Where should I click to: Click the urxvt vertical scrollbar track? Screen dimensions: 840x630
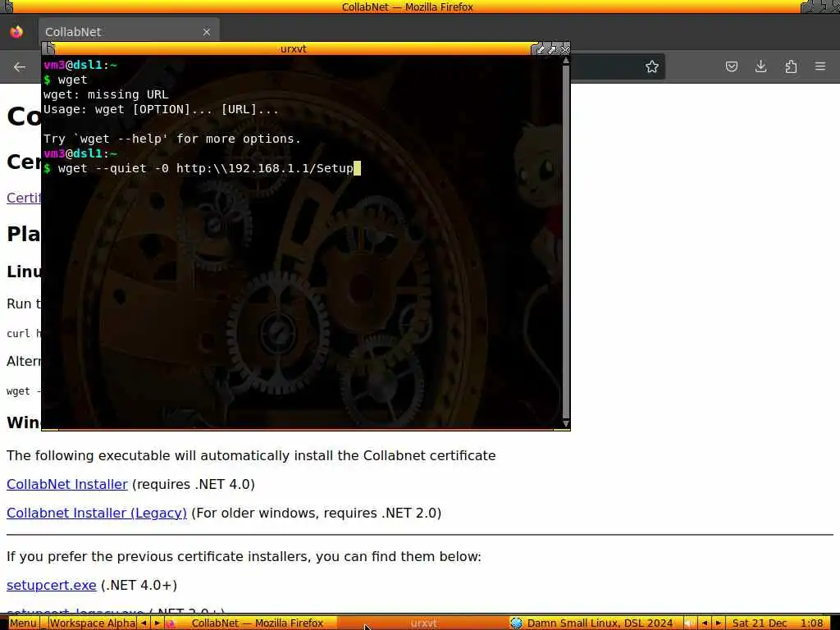click(x=566, y=241)
